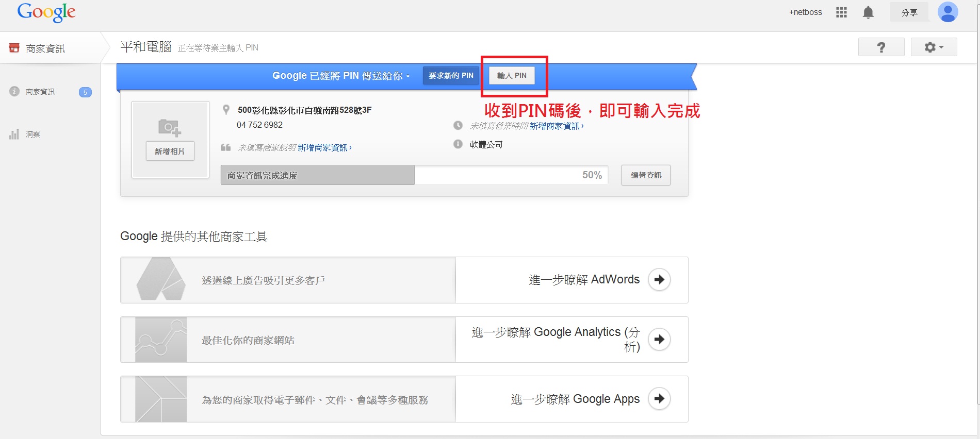
Task: Click the clock business hours icon
Action: pyautogui.click(x=458, y=125)
